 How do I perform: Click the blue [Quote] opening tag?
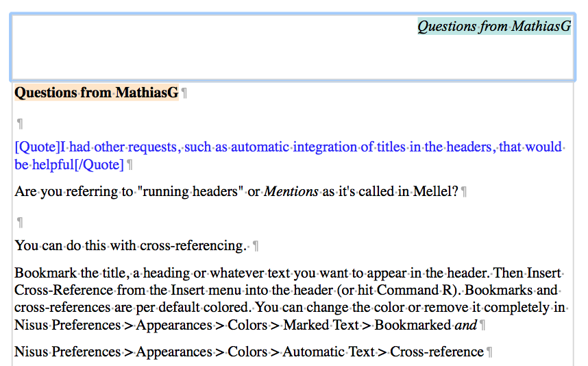(x=38, y=147)
